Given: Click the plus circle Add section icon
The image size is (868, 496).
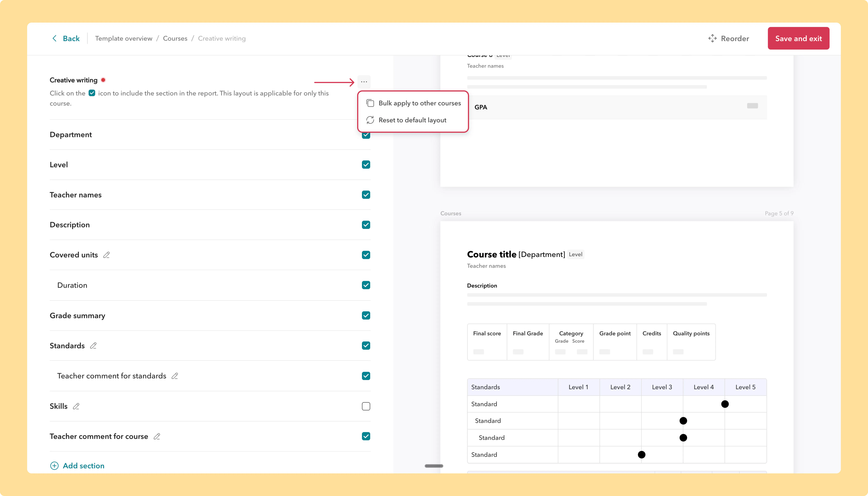Looking at the screenshot, I should click(55, 466).
